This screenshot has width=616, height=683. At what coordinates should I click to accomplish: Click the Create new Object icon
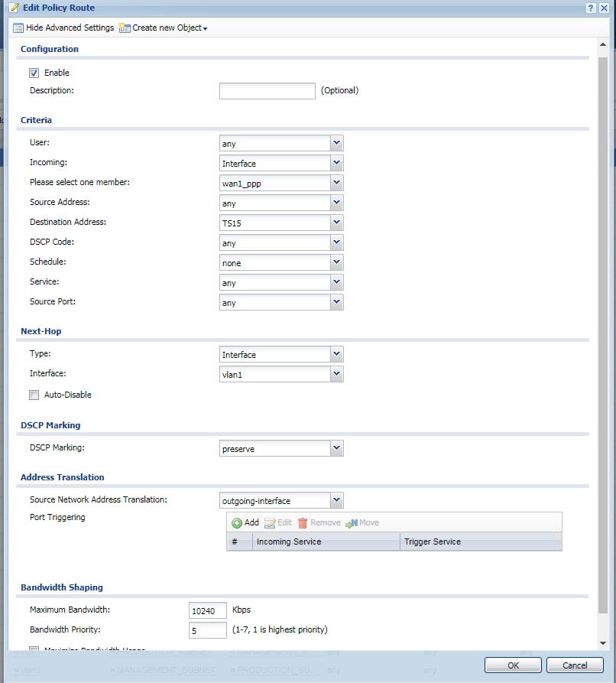pyautogui.click(x=125, y=28)
